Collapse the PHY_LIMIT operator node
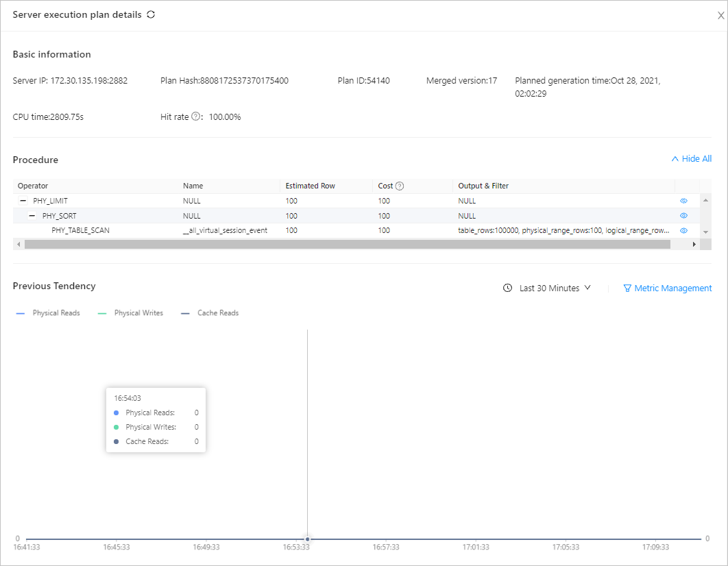This screenshot has height=566, width=728. 23,201
